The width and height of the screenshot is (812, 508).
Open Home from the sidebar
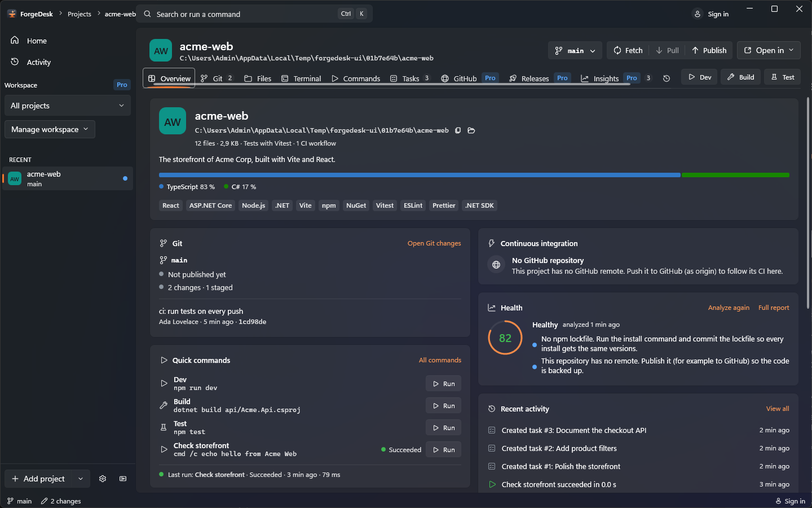click(68, 41)
